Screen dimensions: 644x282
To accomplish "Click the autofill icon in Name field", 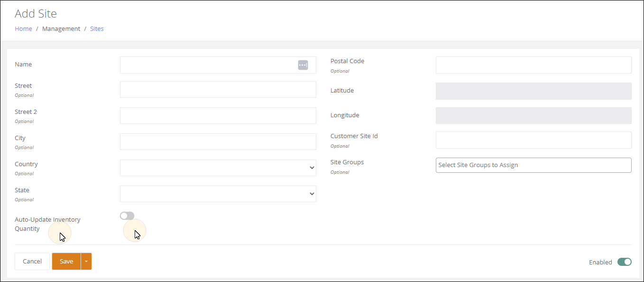I will 303,65.
